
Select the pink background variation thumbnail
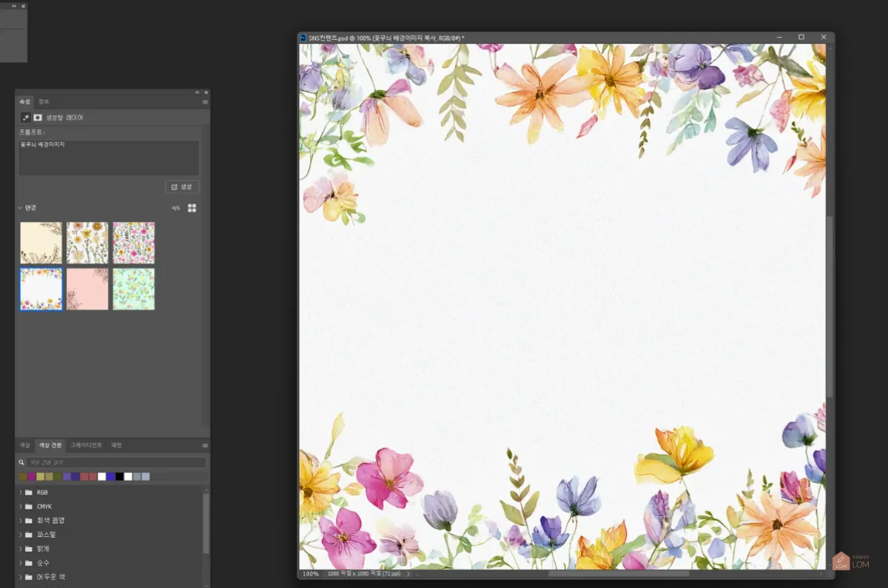pyautogui.click(x=87, y=288)
